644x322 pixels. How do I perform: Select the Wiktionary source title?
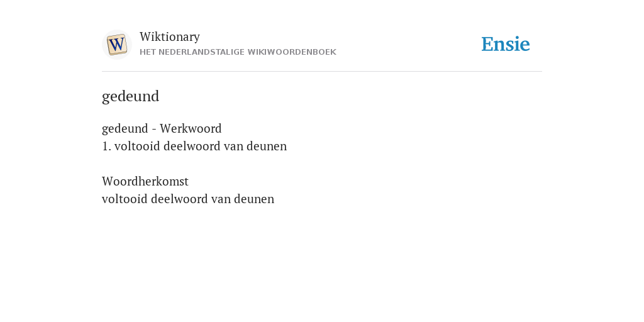pyautogui.click(x=170, y=36)
